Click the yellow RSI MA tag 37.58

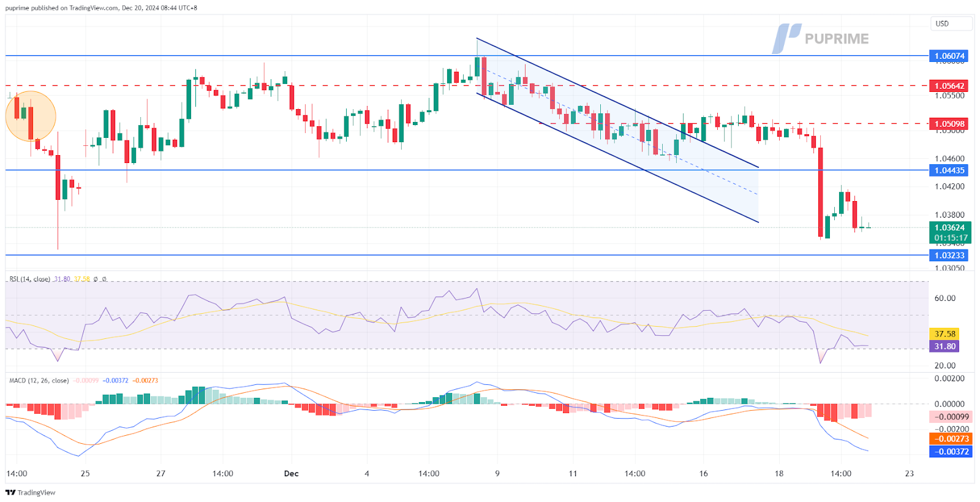[944, 334]
